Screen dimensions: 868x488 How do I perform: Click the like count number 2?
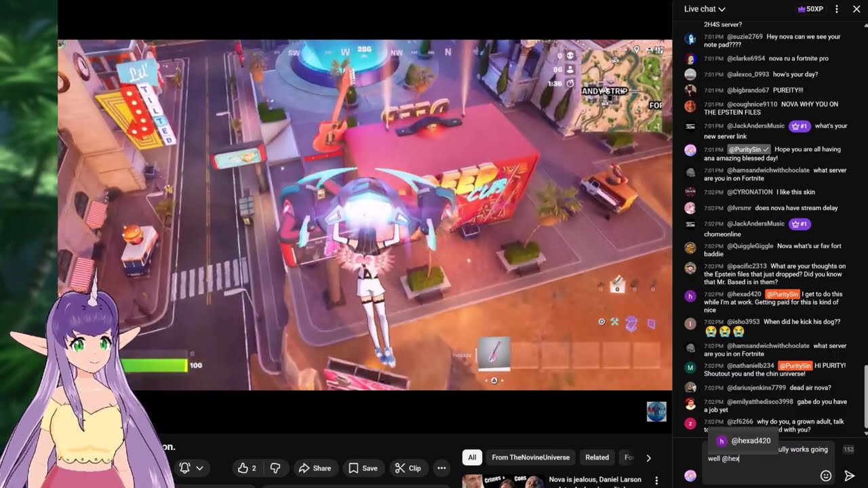tap(254, 468)
